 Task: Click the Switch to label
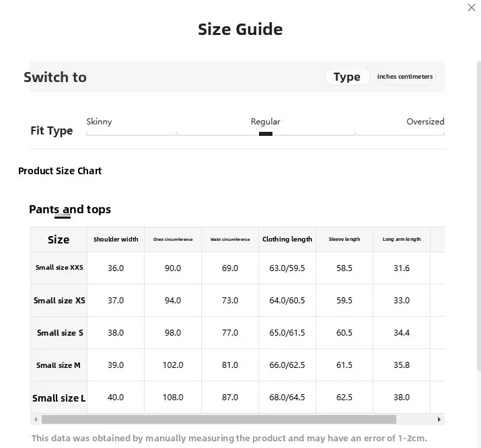[x=55, y=77]
